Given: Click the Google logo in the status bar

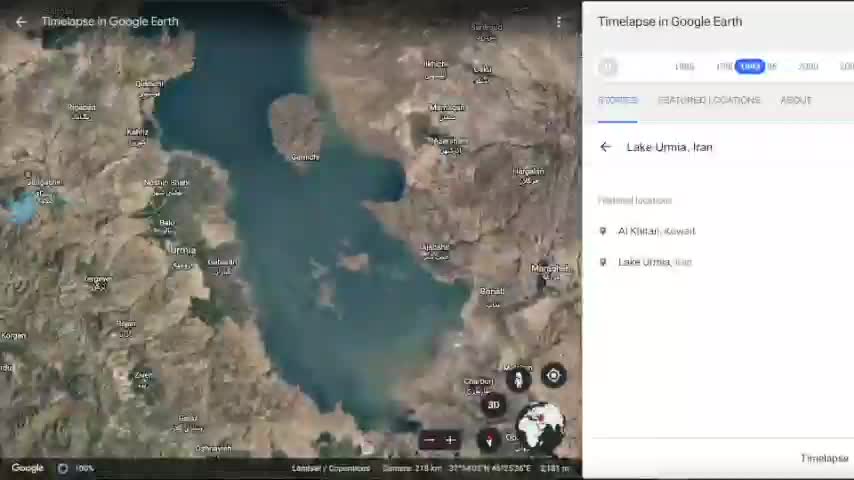Looking at the screenshot, I should coord(27,468).
